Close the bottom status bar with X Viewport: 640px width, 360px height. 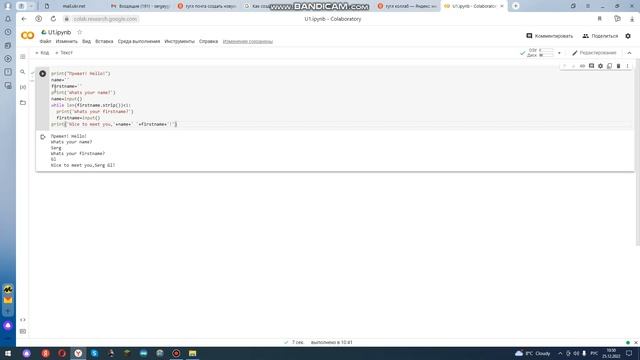tap(636, 342)
